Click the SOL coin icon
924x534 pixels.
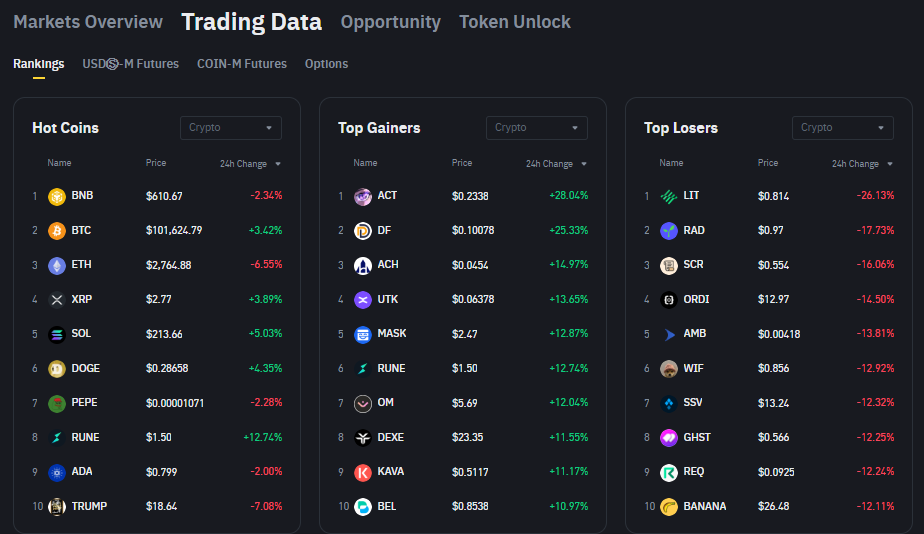click(57, 334)
